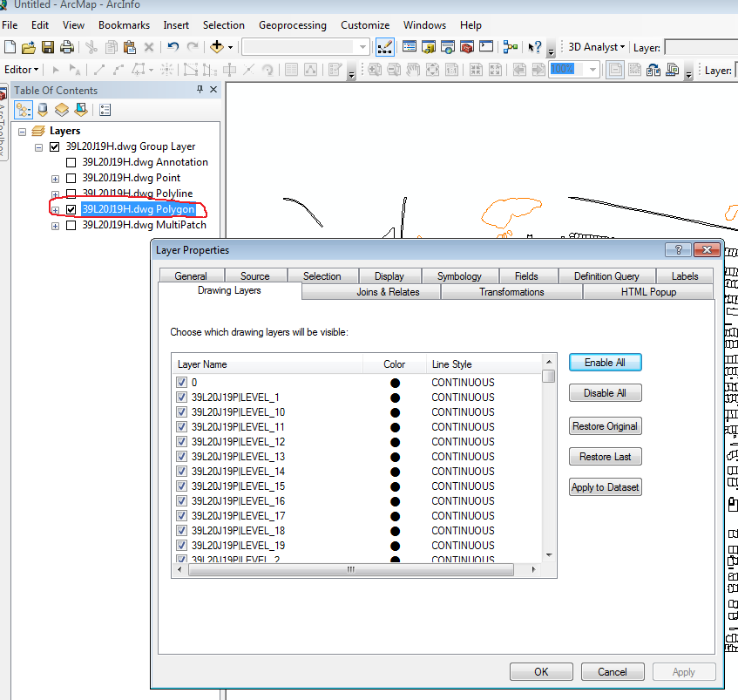
Task: Open the Editor dropdown menu
Action: tap(22, 70)
